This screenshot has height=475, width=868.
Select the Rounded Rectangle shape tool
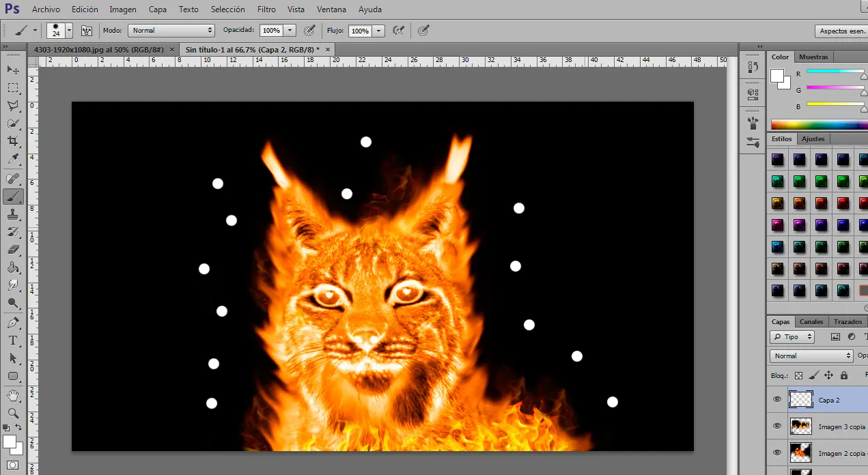click(x=13, y=376)
